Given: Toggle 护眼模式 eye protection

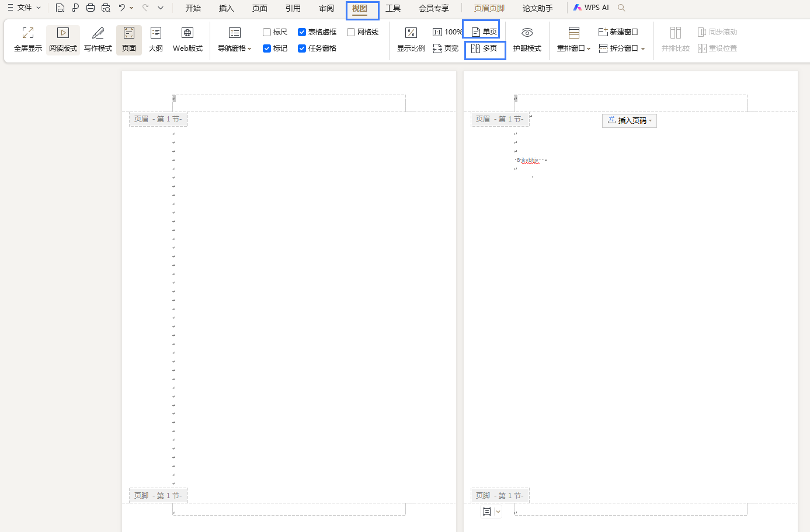Looking at the screenshot, I should click(x=527, y=40).
